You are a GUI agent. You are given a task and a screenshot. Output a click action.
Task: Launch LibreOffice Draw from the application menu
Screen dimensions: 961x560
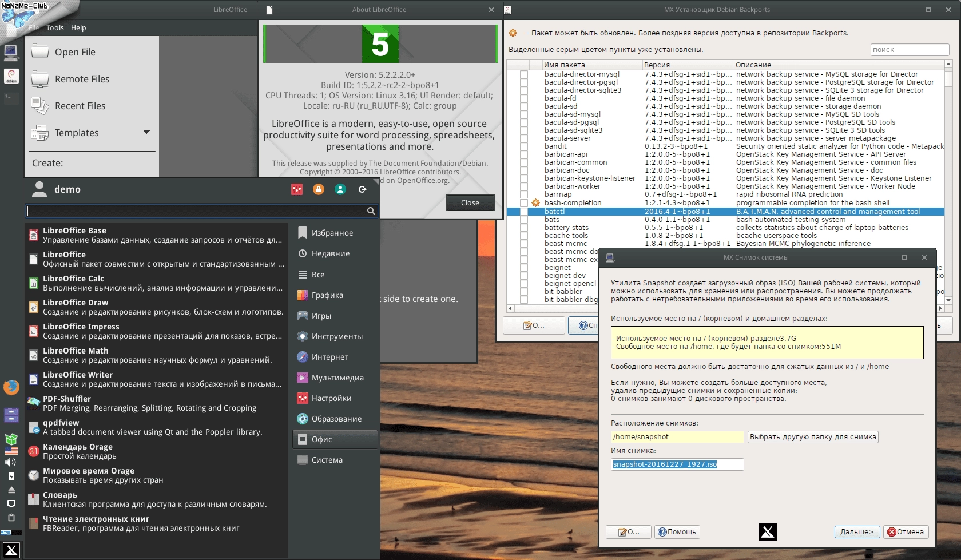pyautogui.click(x=156, y=307)
